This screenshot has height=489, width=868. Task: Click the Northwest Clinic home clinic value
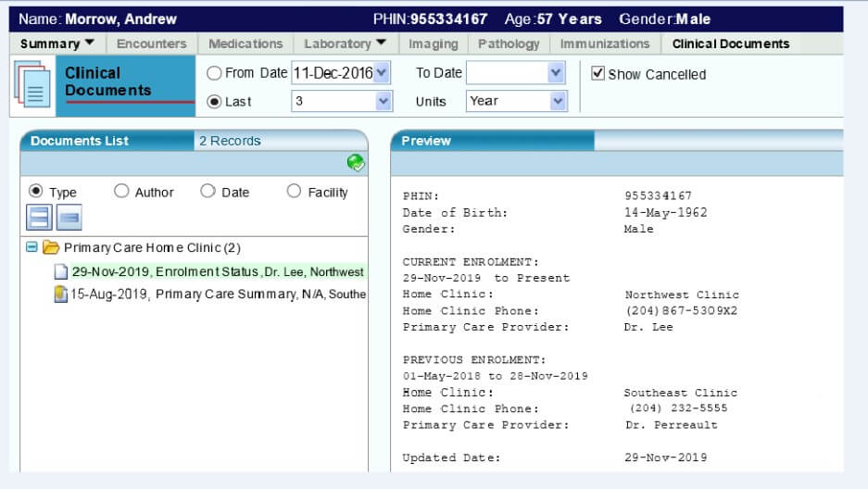point(682,295)
